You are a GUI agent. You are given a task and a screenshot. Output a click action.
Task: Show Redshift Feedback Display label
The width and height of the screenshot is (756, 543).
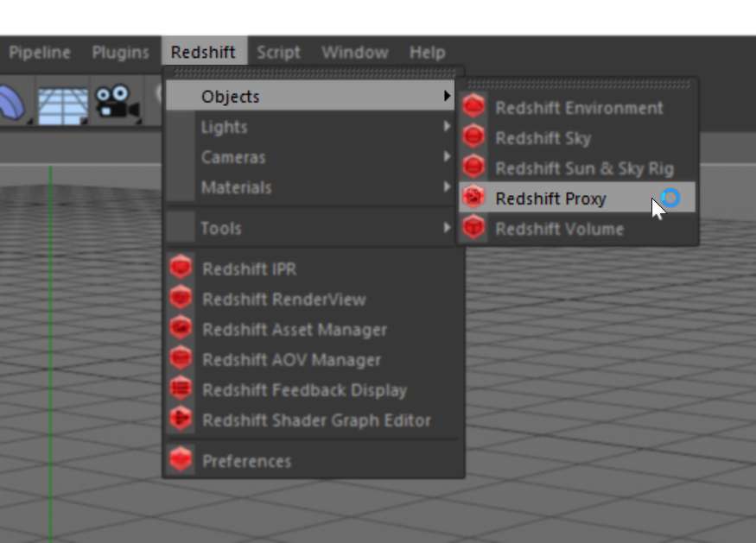click(305, 390)
